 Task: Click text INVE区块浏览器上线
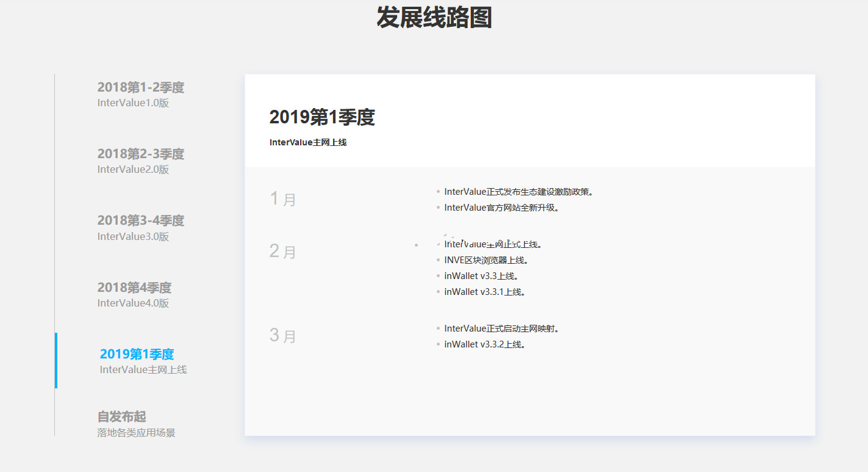[x=486, y=260]
